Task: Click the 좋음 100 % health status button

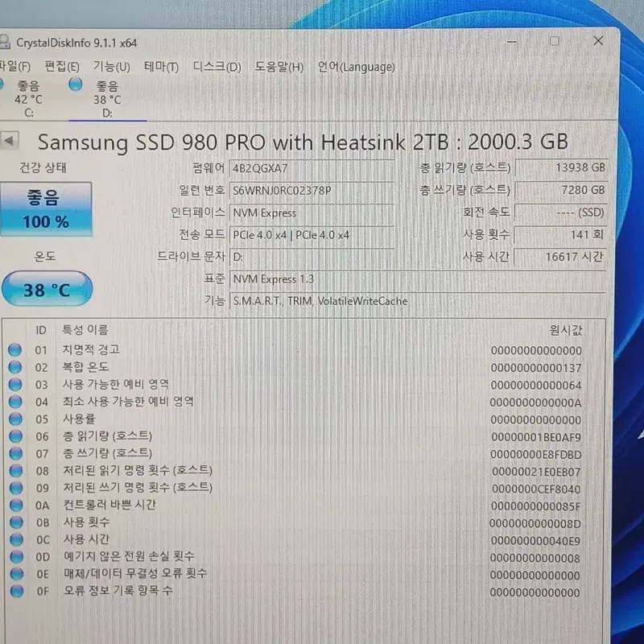Action: (x=46, y=209)
